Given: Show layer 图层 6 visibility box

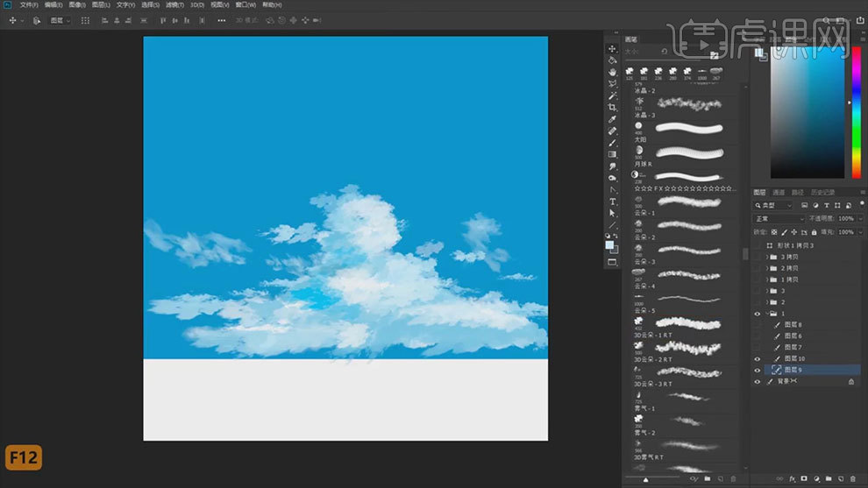Looking at the screenshot, I should coord(758,336).
